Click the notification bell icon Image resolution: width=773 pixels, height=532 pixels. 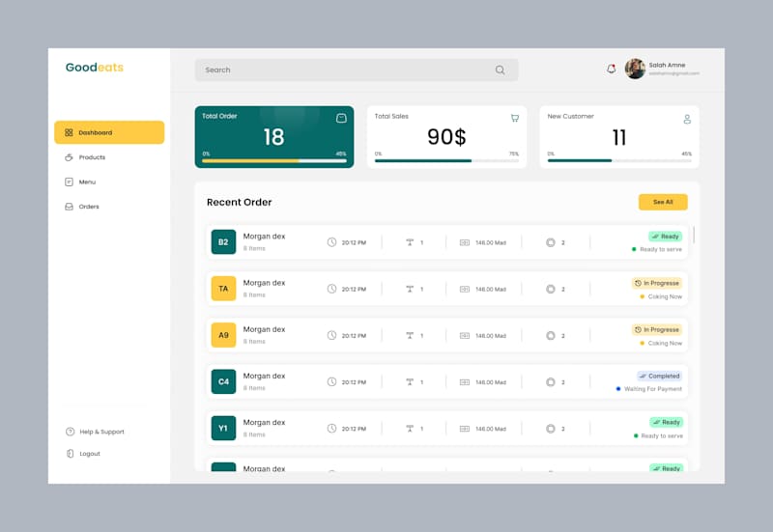[x=611, y=69]
